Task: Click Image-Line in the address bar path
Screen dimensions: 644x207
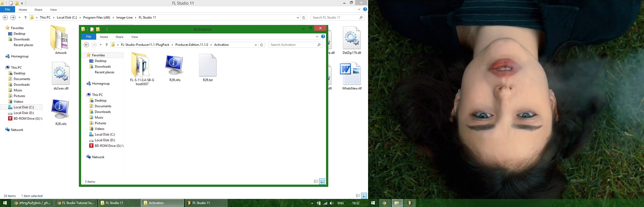Action: (x=124, y=18)
